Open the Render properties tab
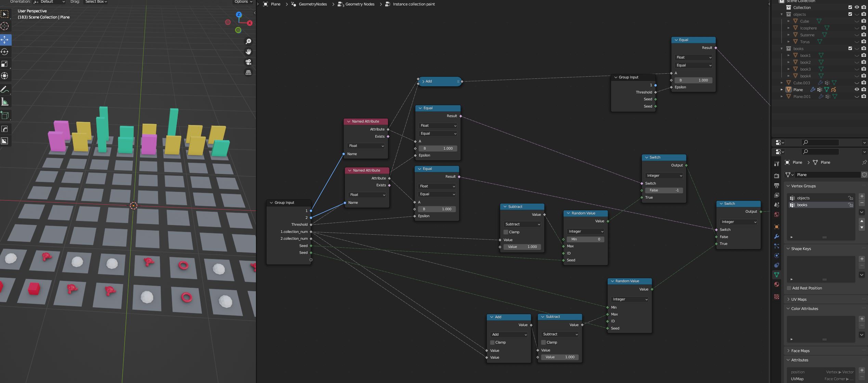Screen dimensions: 868x383 coord(777,176)
